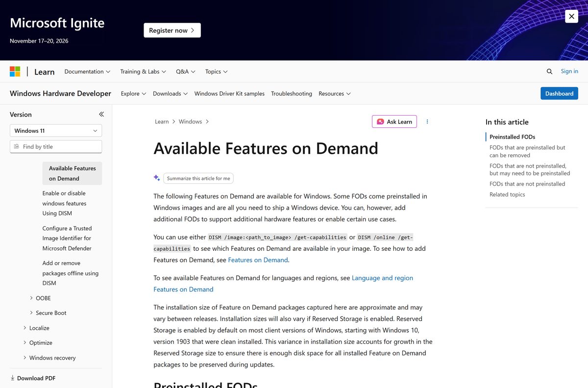Open search with the magnifier icon

pyautogui.click(x=549, y=72)
